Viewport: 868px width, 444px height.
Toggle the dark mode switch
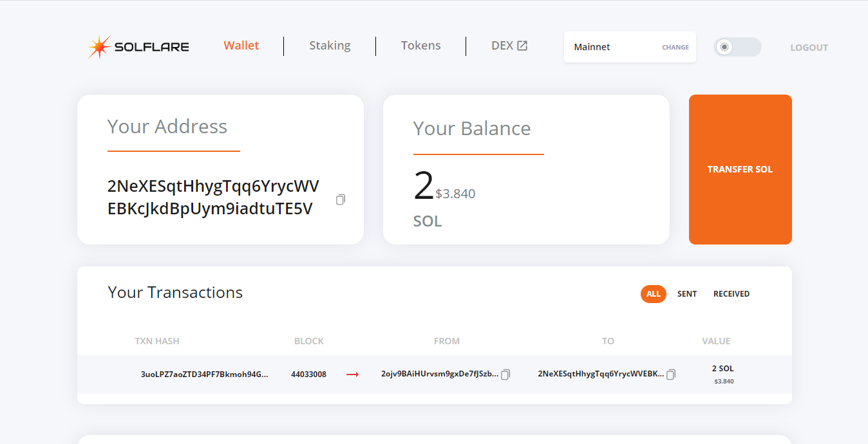[737, 47]
